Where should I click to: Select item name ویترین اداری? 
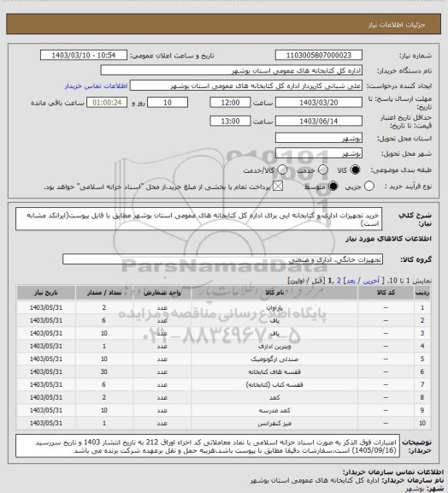click(274, 346)
